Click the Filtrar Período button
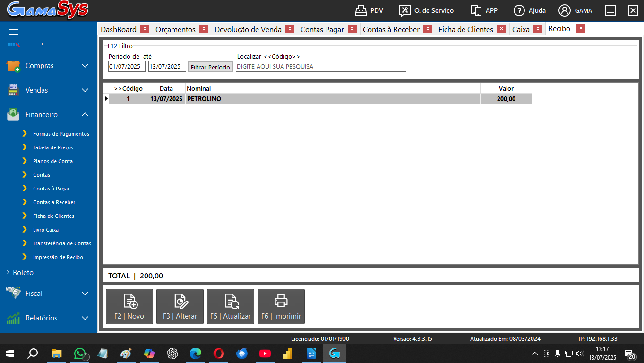Image resolution: width=644 pixels, height=363 pixels. point(210,67)
